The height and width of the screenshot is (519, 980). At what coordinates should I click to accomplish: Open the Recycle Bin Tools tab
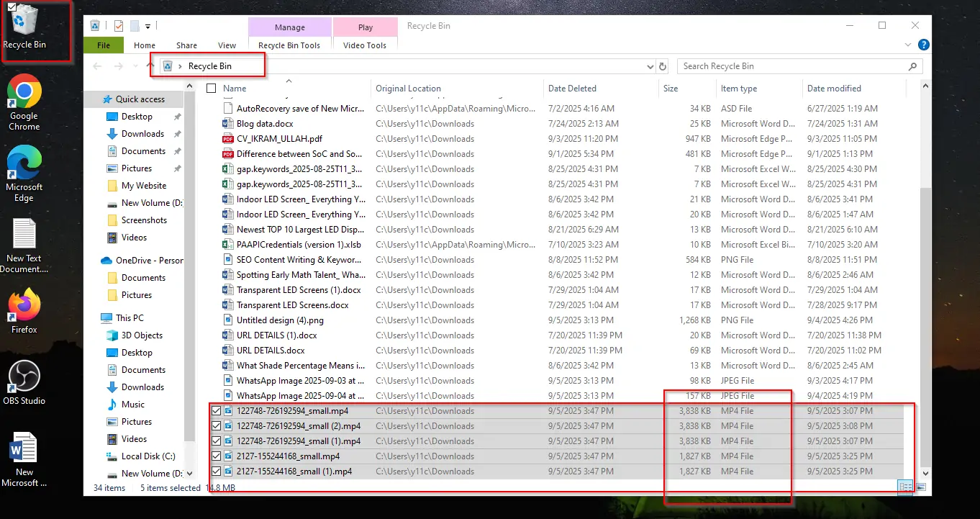point(289,45)
